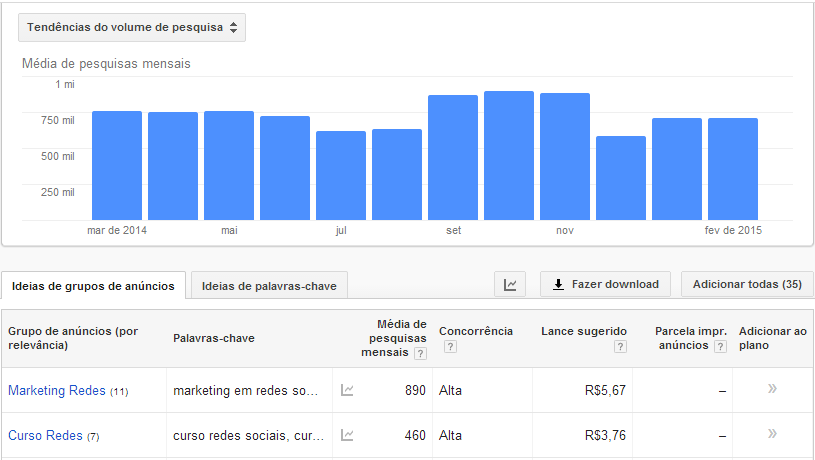Sort by Grupo de anúncios column header
This screenshot has width=815, height=460.
point(72,338)
